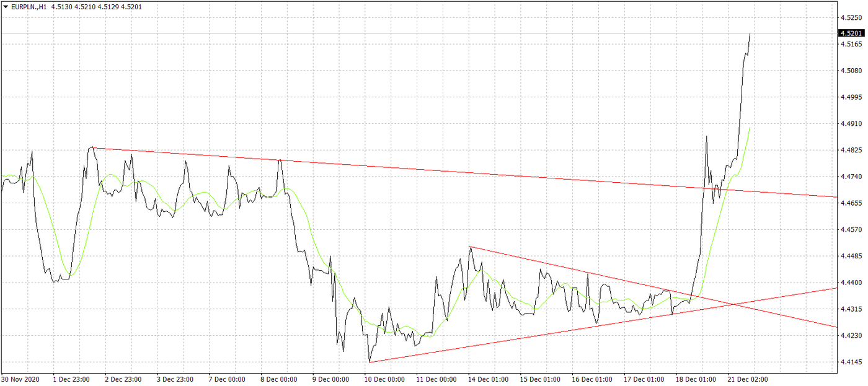Click the black triangle beside EURPLN
The image size is (868, 386).
click(x=5, y=7)
